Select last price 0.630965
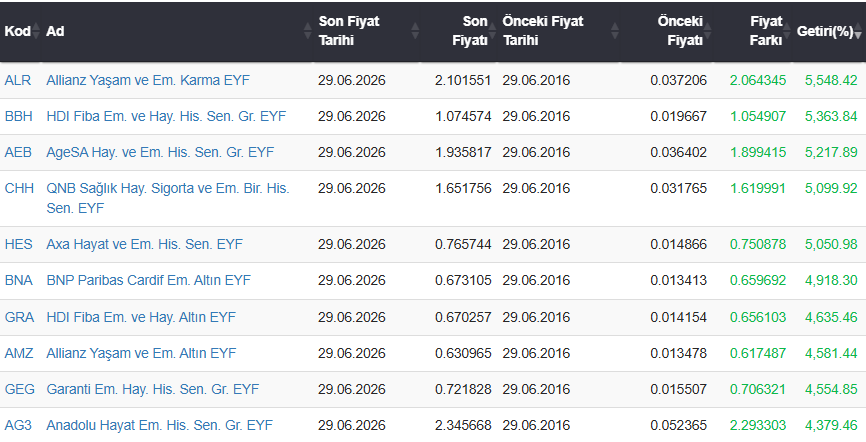The width and height of the screenshot is (866, 442). 463,353
